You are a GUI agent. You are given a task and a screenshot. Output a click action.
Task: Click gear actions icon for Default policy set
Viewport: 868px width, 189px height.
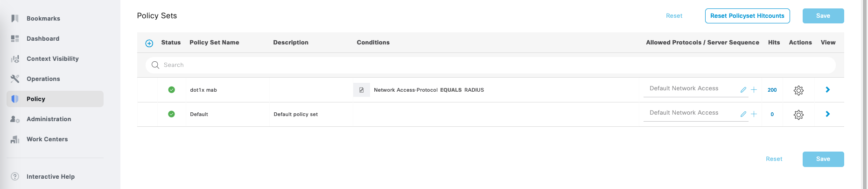coord(798,115)
